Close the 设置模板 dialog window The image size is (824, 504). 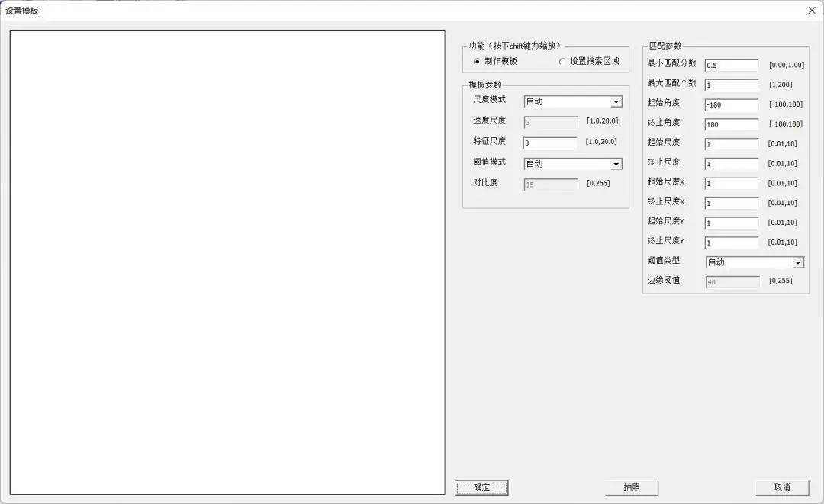[811, 11]
